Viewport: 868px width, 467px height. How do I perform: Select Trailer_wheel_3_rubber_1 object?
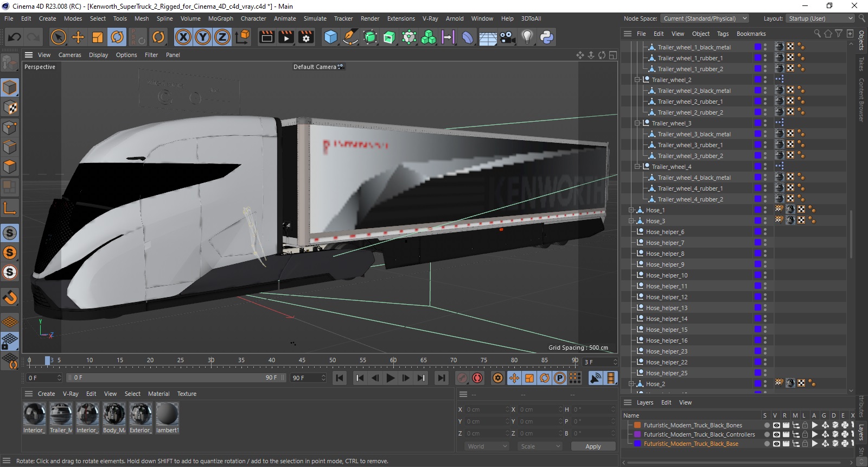690,145
